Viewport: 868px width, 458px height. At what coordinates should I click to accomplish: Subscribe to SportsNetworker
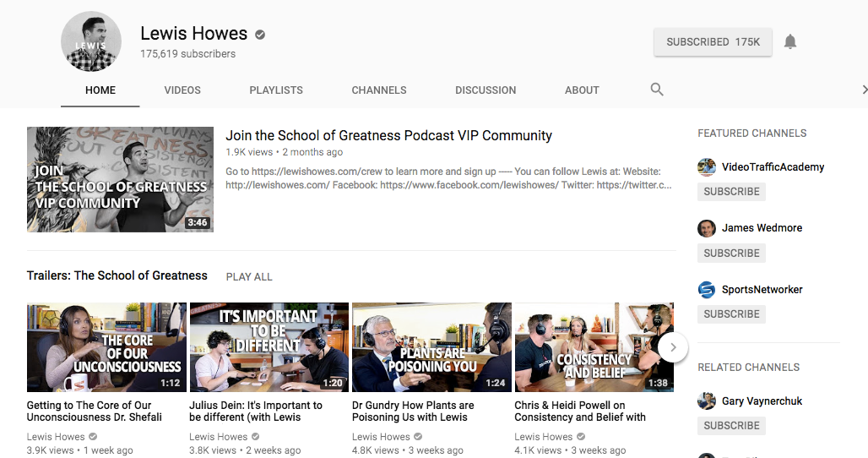coord(731,314)
